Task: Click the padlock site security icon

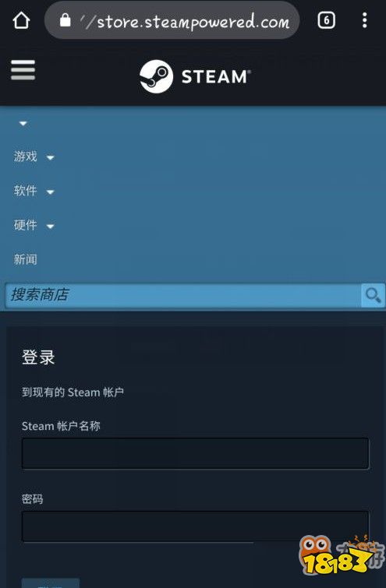Action: (x=66, y=20)
